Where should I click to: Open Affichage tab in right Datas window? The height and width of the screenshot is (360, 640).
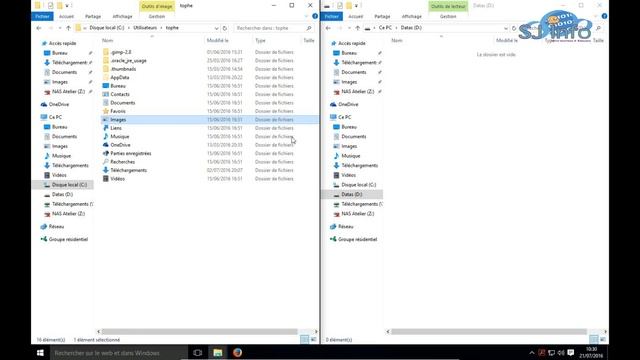(x=411, y=16)
